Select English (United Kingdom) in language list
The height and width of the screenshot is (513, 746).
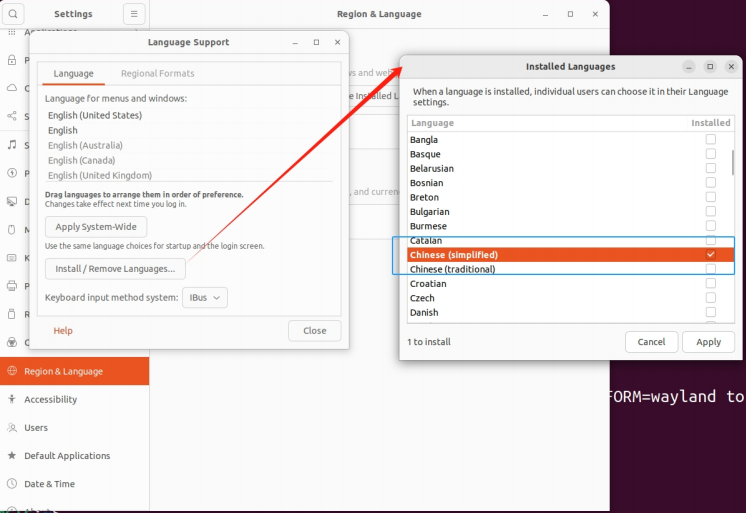[x=189, y=175]
